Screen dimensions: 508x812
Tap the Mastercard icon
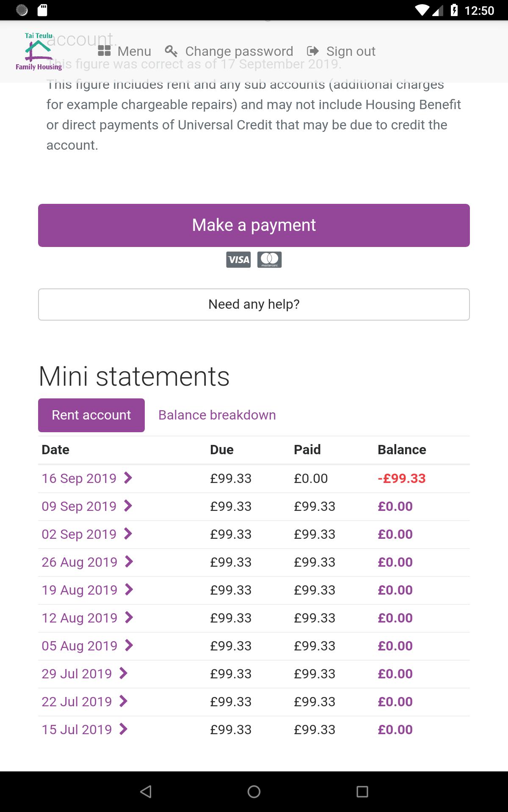point(270,260)
